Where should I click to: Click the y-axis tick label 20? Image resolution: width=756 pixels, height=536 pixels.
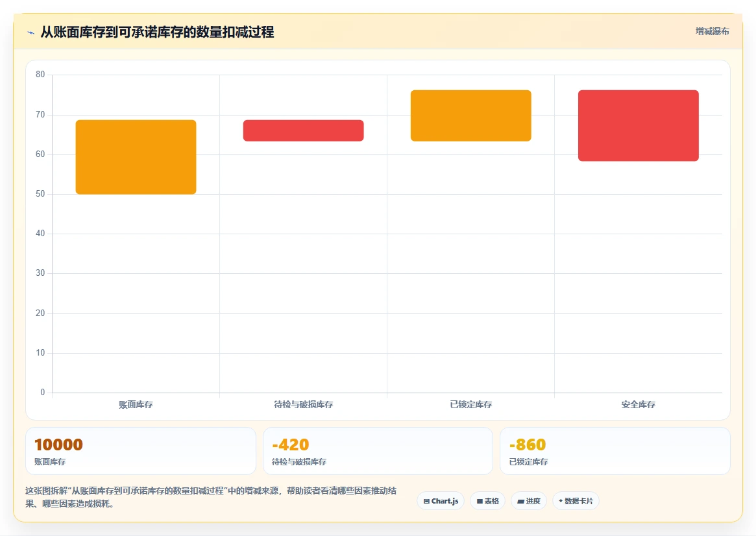pos(40,313)
